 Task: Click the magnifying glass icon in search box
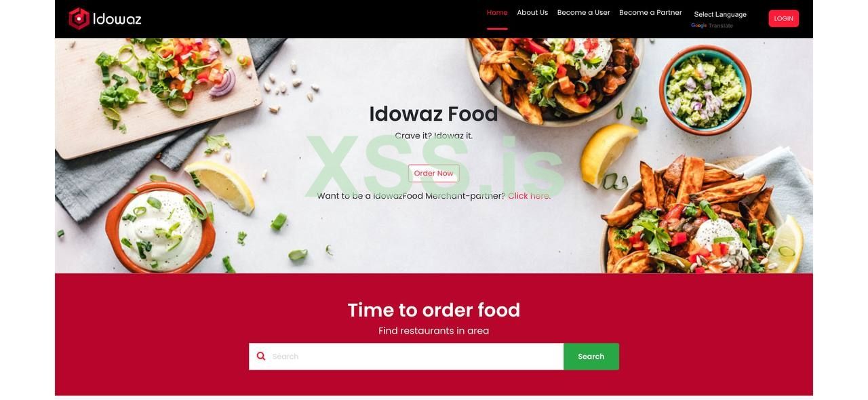click(261, 357)
